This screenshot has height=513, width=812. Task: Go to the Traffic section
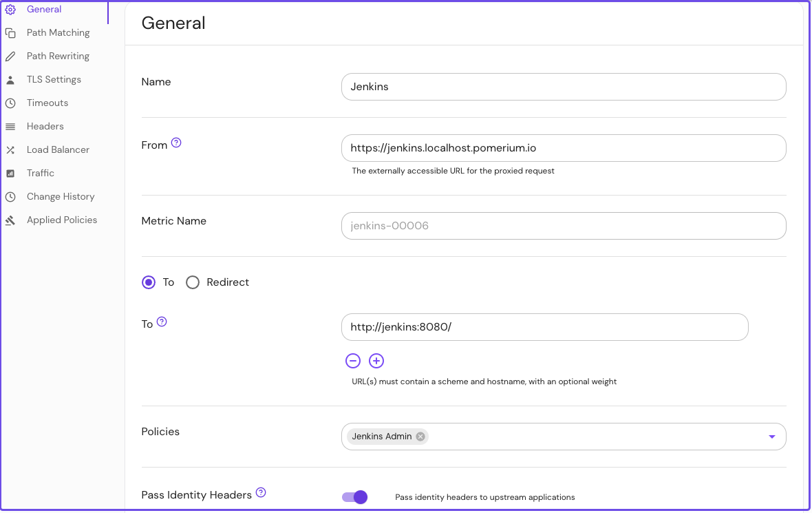pos(41,174)
